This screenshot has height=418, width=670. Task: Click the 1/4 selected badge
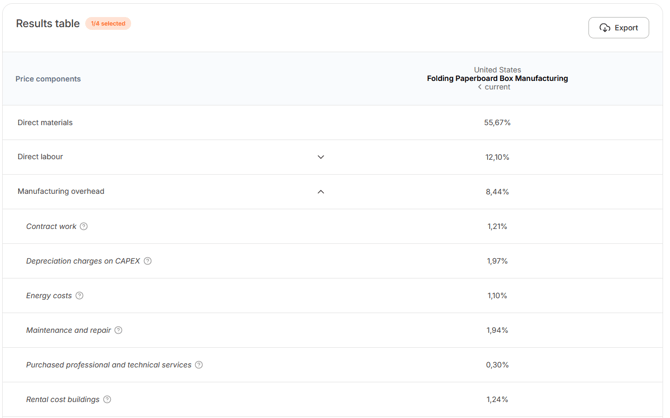click(x=108, y=24)
